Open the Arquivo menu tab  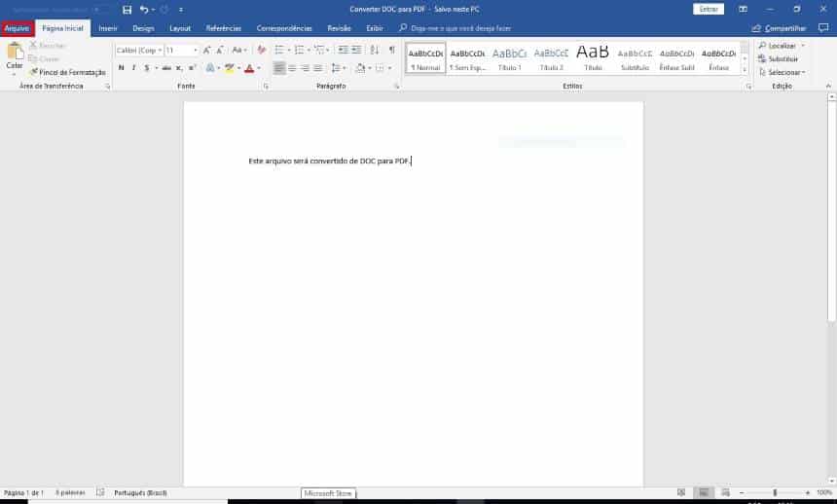point(17,28)
